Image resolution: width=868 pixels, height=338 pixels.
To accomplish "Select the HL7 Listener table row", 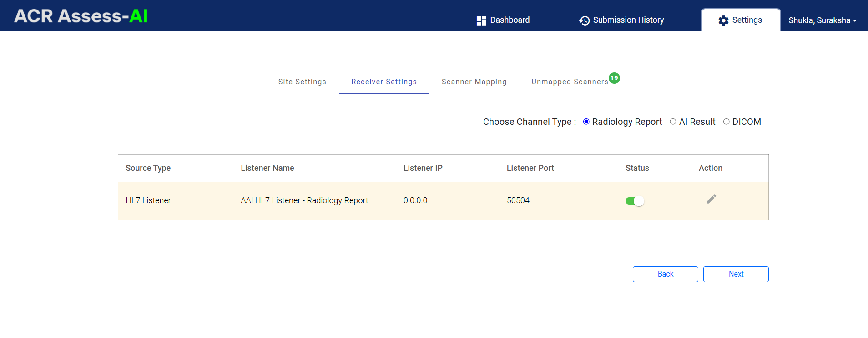I will (x=443, y=201).
